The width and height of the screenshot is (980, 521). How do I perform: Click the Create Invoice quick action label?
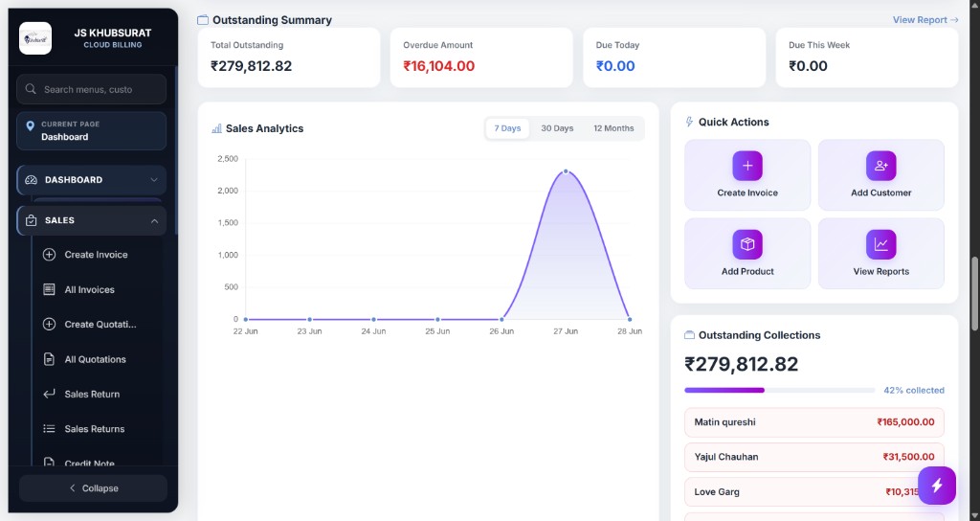(x=747, y=193)
